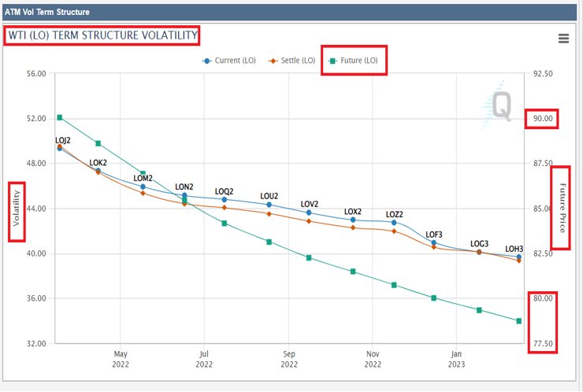Click the LOZ2 data point label
The image size is (583, 392).
coord(394,214)
